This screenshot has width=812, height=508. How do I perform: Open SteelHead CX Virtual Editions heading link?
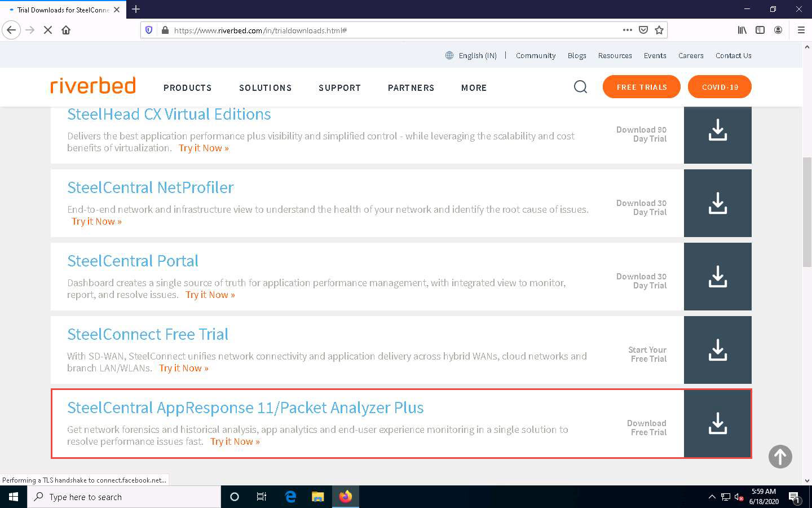pyautogui.click(x=169, y=114)
